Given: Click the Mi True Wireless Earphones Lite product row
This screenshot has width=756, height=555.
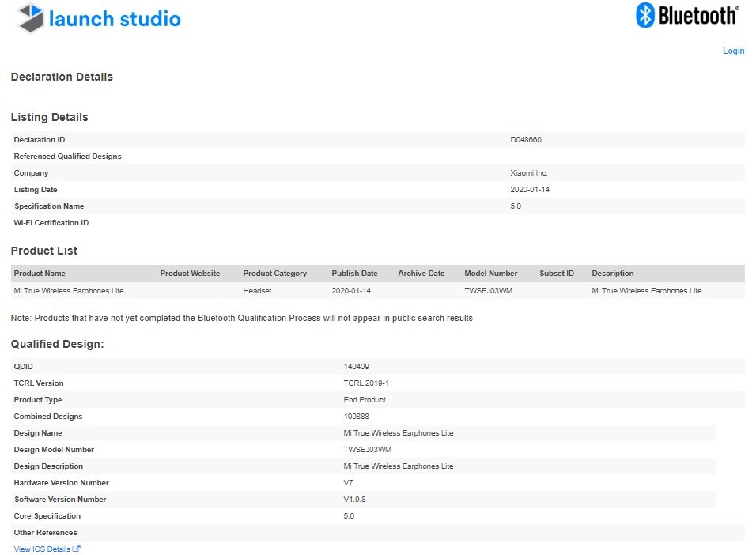Looking at the screenshot, I should (x=377, y=291).
